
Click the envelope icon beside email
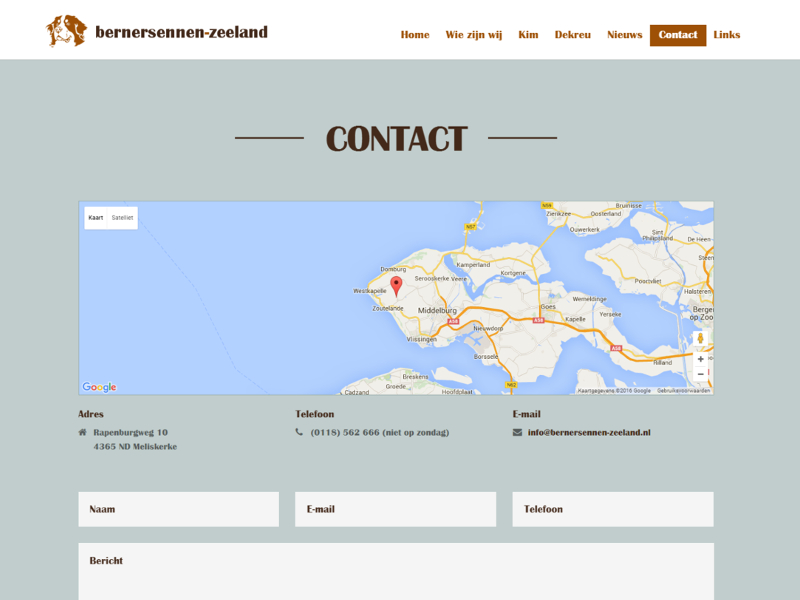pyautogui.click(x=517, y=432)
